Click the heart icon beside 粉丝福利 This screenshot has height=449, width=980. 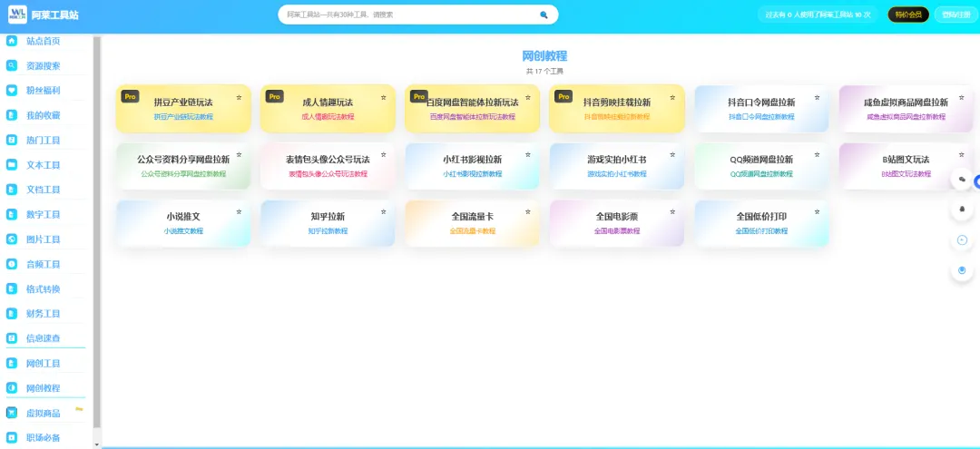(11, 90)
